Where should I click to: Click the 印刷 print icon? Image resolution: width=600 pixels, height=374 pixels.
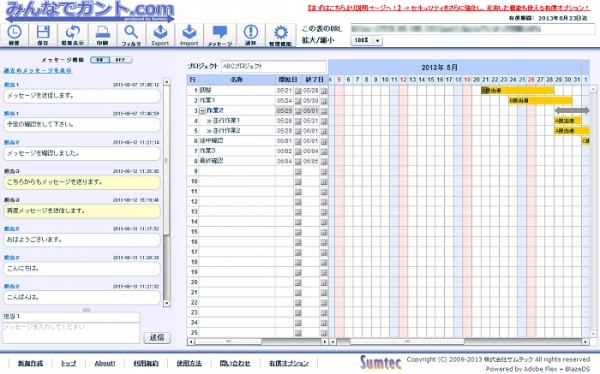point(103,35)
